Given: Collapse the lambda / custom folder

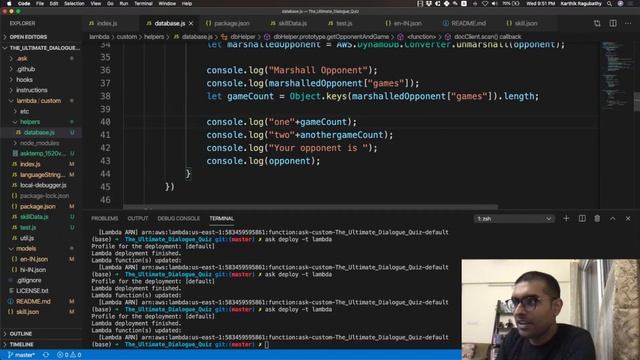Looking at the screenshot, I should [41, 101].
